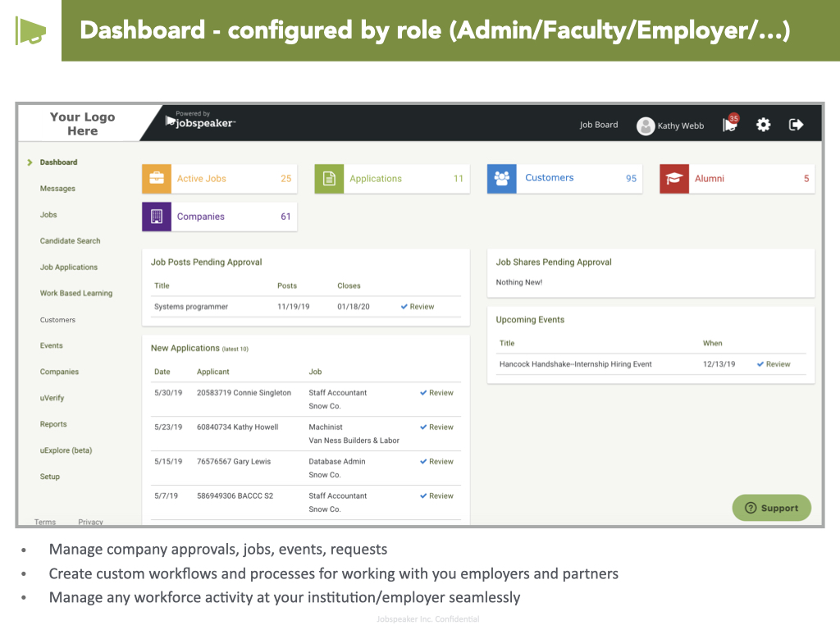Review Connie Singleton's application
The width and height of the screenshot is (840, 630).
436,393
